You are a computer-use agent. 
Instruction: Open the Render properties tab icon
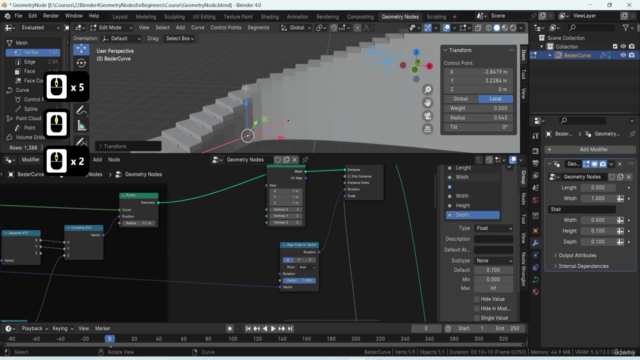click(535, 151)
